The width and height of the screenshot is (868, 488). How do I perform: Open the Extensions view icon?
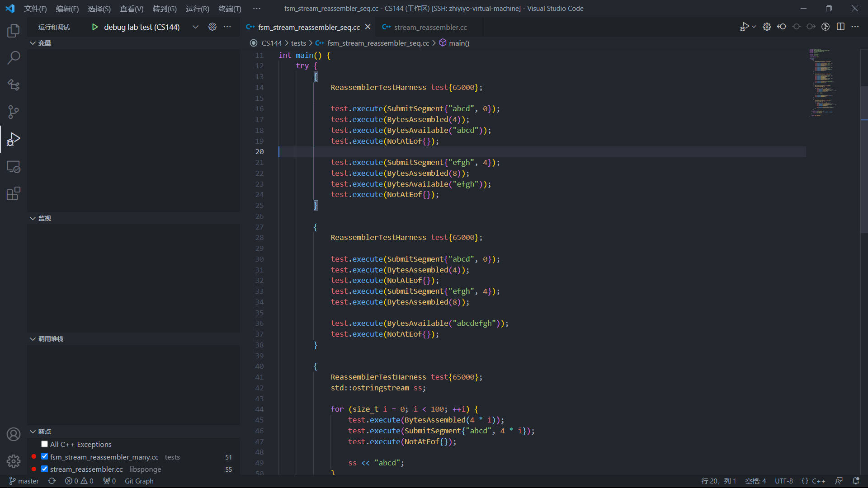click(14, 194)
